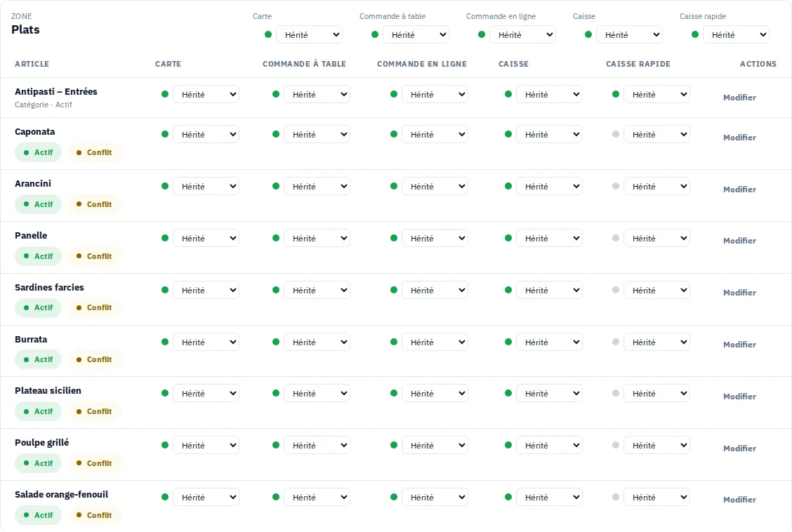Click the Conflit badge under Salade orange-fenouil
The image size is (792, 532).
(x=95, y=515)
